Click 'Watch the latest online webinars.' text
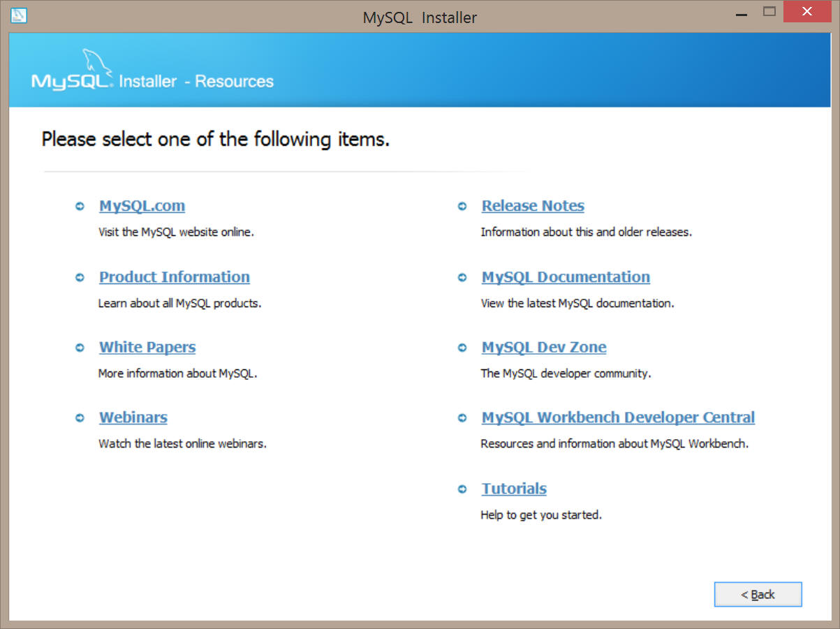The height and width of the screenshot is (629, 840). pos(182,443)
